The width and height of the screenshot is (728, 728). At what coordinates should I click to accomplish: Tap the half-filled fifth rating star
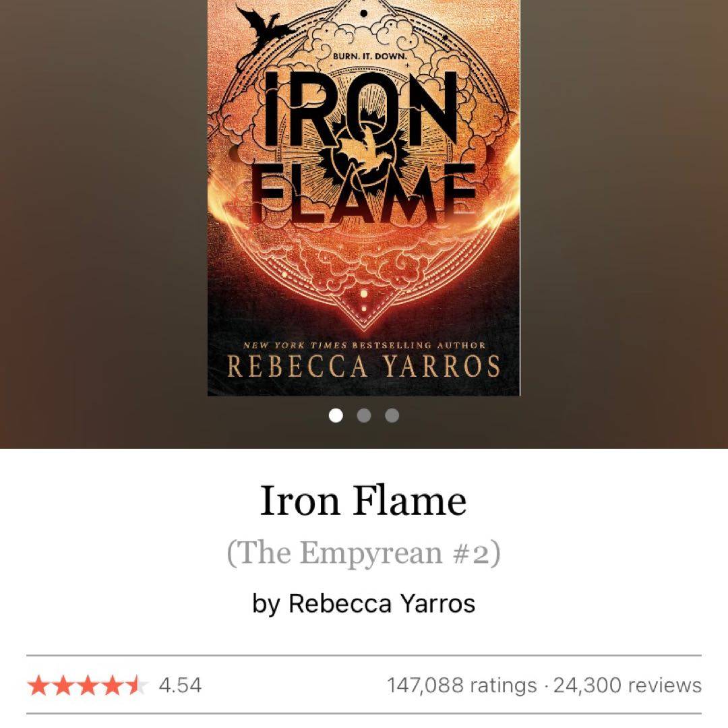point(137,686)
